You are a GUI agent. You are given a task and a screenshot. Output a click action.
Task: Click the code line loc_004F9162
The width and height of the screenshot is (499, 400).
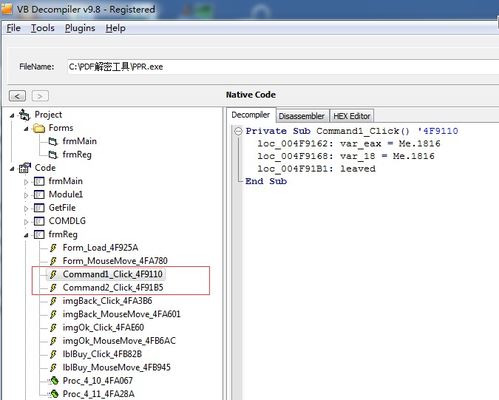pyautogui.click(x=349, y=144)
